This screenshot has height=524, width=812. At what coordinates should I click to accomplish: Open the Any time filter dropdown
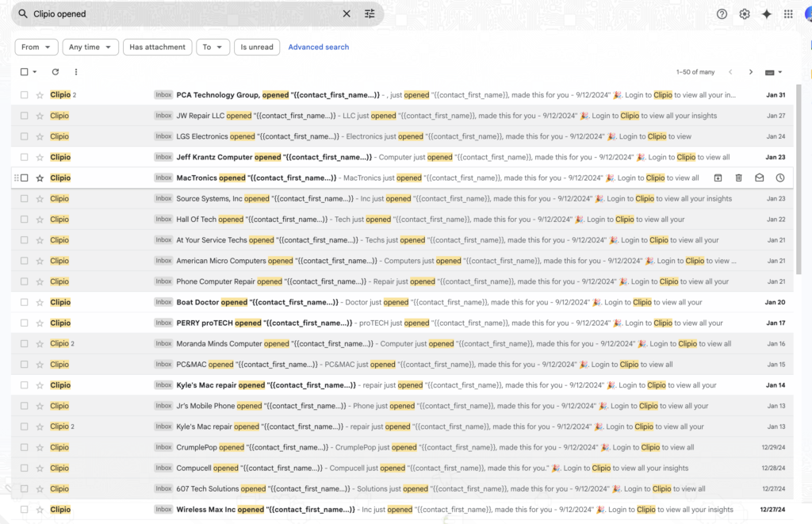tap(90, 48)
